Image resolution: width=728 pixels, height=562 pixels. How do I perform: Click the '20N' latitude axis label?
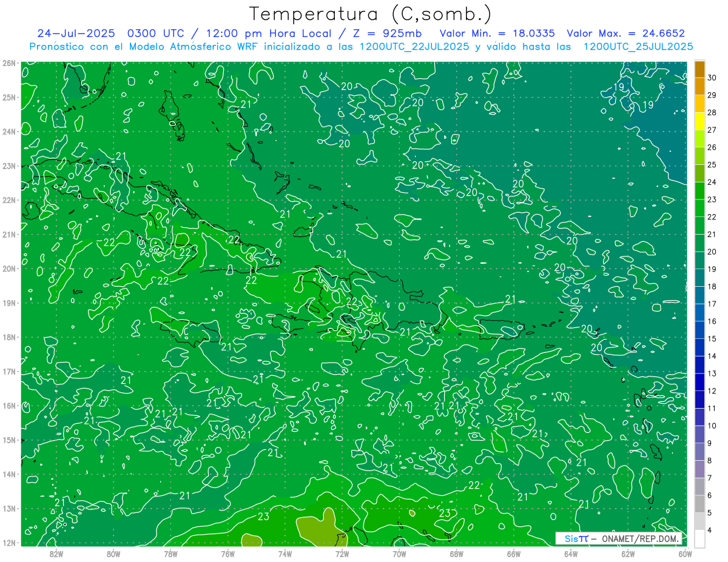pos(9,269)
